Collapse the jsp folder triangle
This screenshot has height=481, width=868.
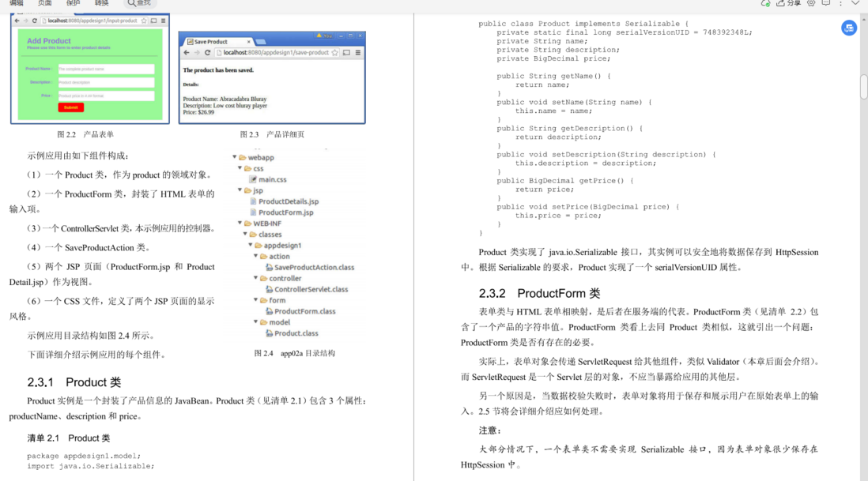point(240,190)
